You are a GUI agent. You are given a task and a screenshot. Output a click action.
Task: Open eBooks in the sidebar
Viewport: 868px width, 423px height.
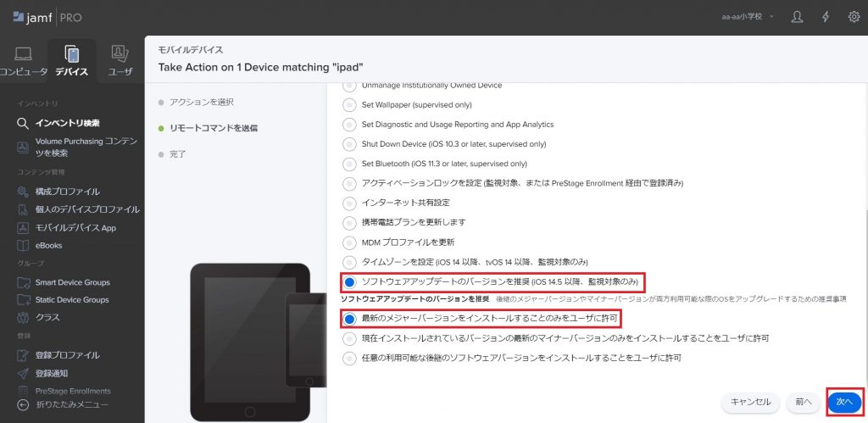click(x=48, y=245)
